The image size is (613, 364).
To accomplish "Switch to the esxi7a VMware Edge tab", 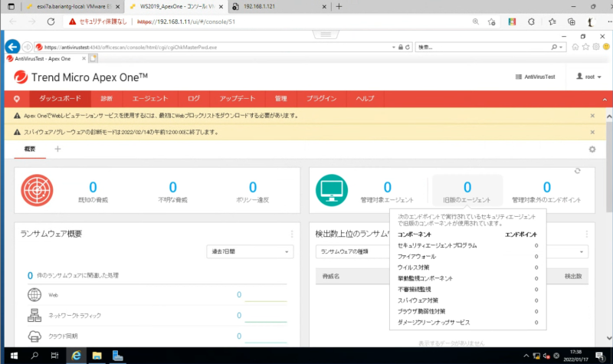I will [74, 7].
